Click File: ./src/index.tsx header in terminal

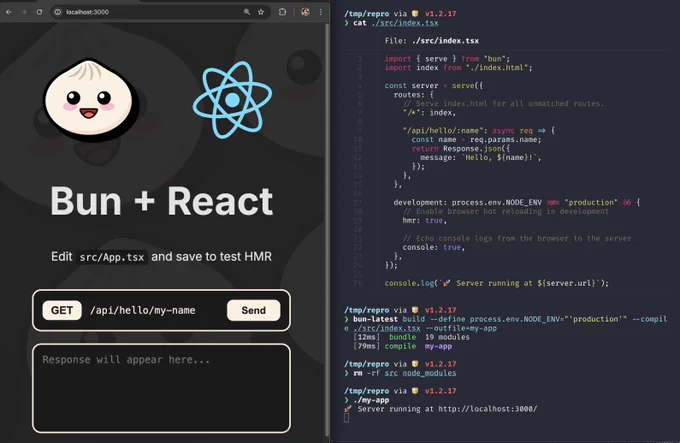432,41
